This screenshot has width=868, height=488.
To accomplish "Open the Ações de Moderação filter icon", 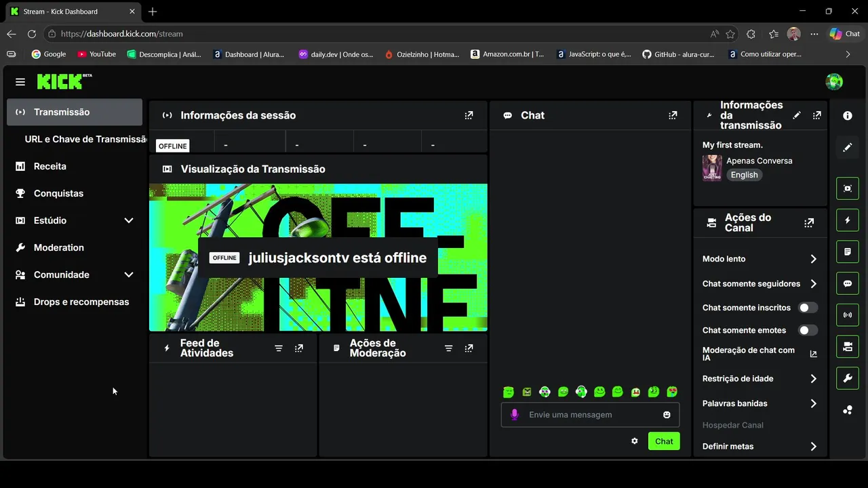I will click(x=448, y=348).
